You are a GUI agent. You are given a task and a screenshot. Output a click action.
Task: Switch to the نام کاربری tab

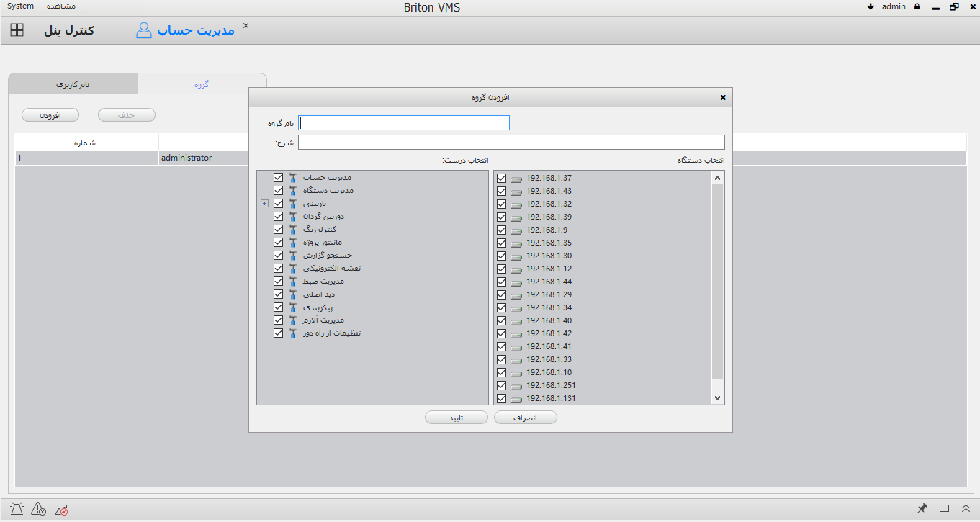[x=73, y=84]
